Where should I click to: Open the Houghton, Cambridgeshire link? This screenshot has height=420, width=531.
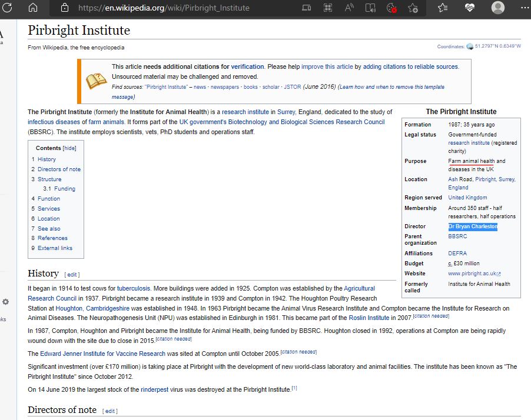(x=92, y=309)
